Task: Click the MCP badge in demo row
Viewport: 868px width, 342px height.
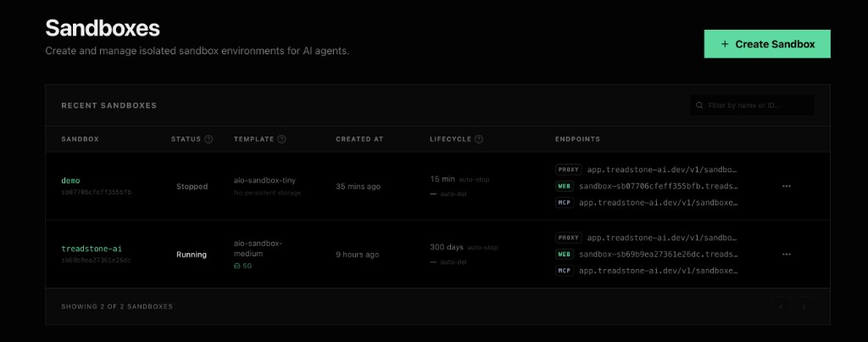Action: pyautogui.click(x=565, y=202)
